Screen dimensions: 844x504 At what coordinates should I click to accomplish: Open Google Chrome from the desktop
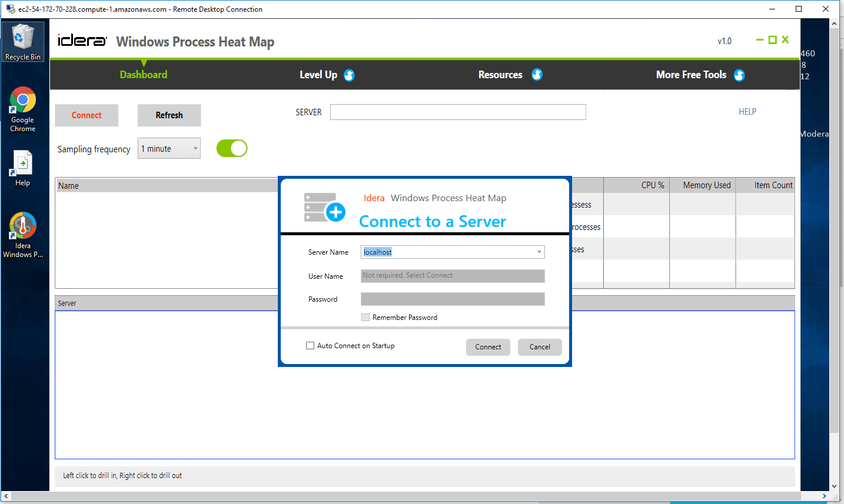point(22,100)
